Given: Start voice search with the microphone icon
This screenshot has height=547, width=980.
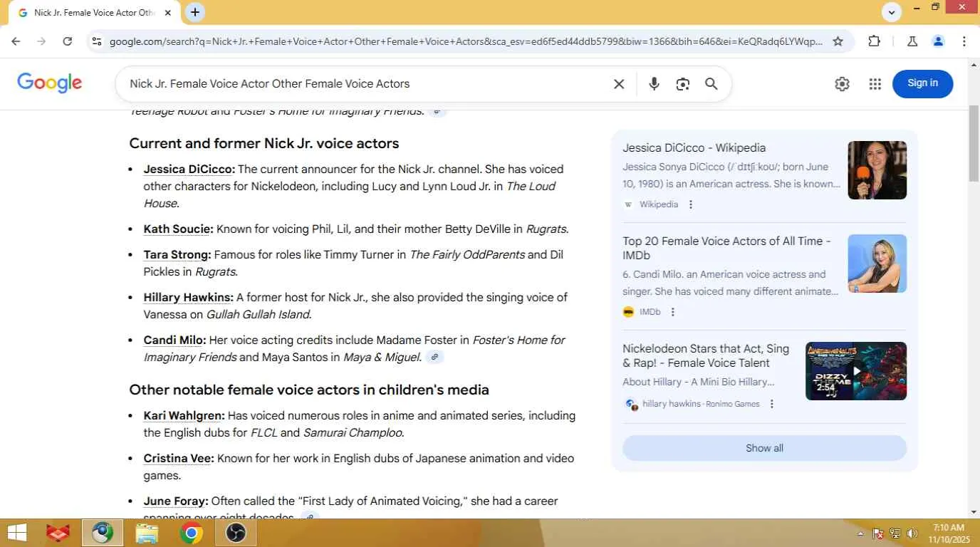Looking at the screenshot, I should [654, 84].
